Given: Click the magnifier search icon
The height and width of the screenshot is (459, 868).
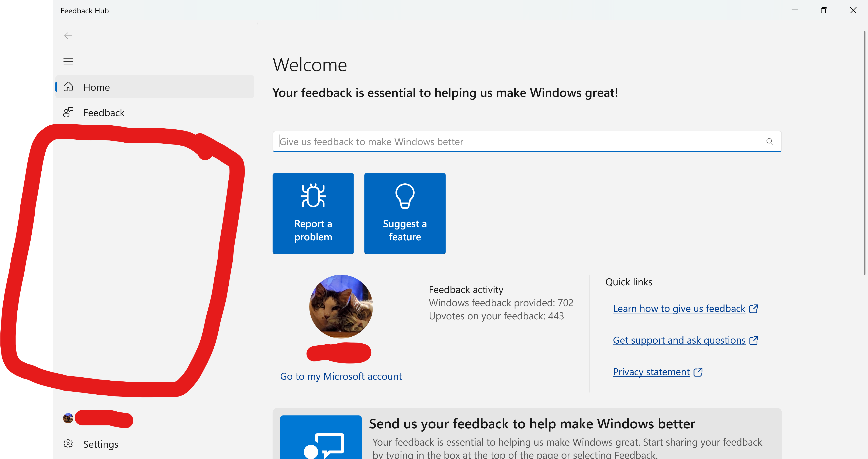Looking at the screenshot, I should 770,142.
